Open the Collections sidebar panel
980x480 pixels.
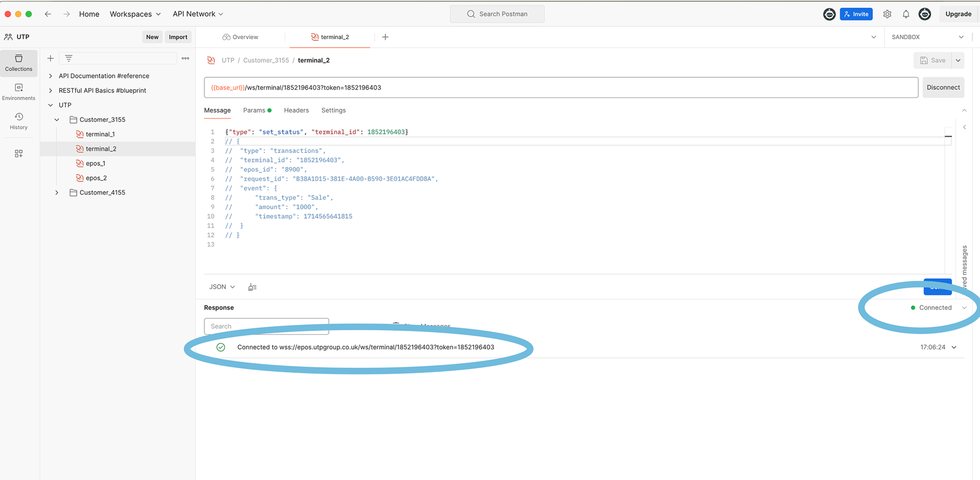[19, 62]
